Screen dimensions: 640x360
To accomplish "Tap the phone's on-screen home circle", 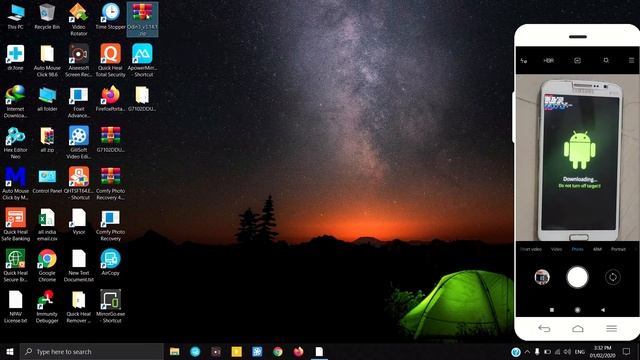I will 577,310.
